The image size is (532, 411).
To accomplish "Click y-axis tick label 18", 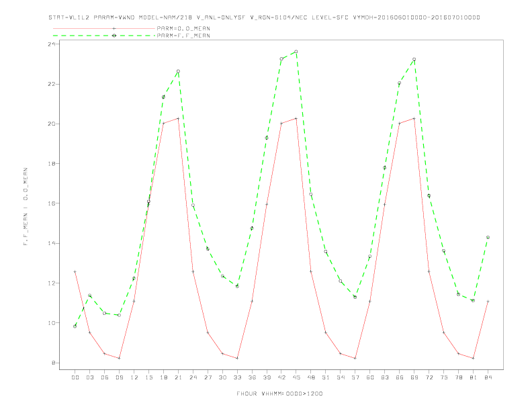I will point(52,163).
